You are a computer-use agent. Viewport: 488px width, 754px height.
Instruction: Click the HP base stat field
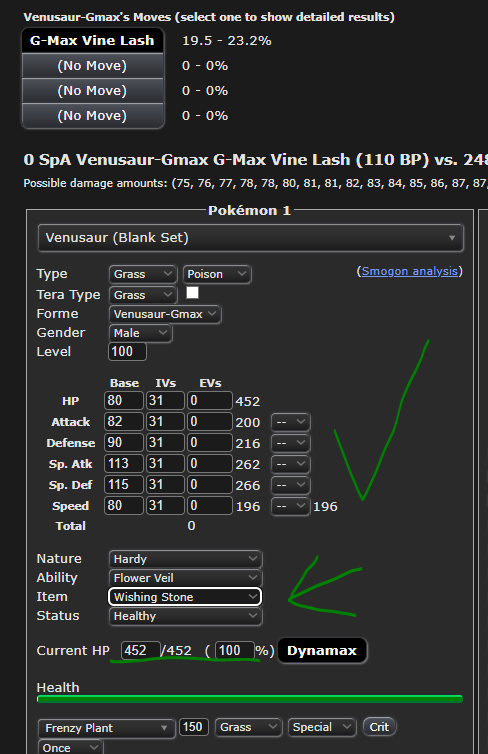124,401
